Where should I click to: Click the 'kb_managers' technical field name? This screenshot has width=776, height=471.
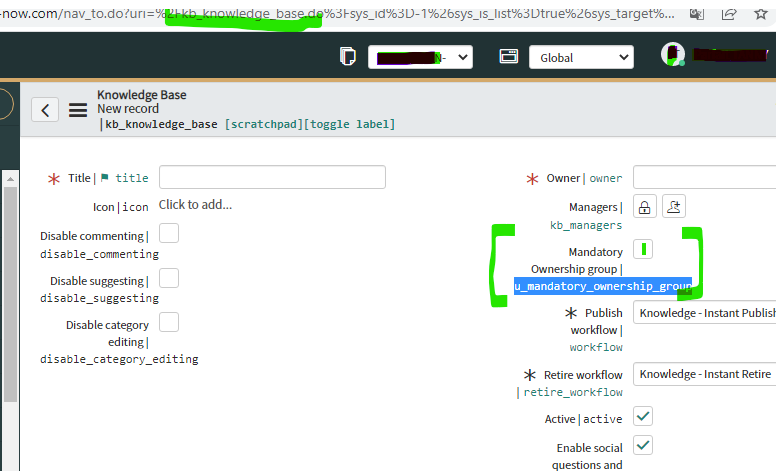(586, 225)
